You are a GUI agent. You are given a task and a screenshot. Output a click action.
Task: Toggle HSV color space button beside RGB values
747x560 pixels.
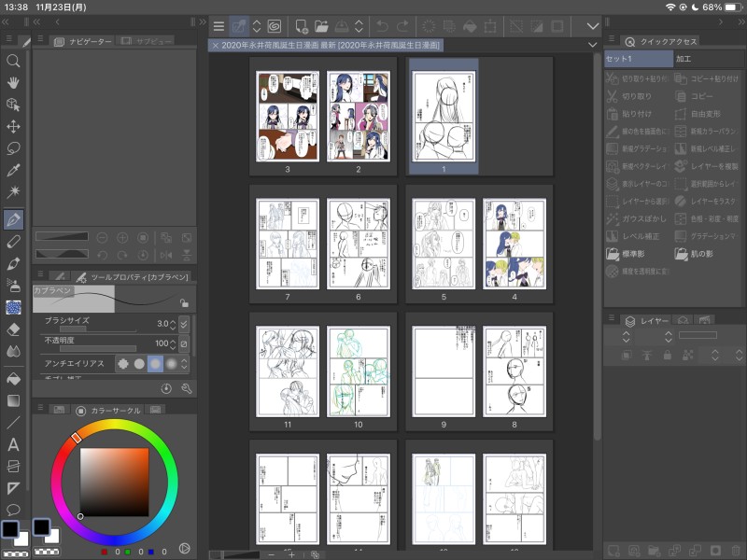click(x=184, y=549)
